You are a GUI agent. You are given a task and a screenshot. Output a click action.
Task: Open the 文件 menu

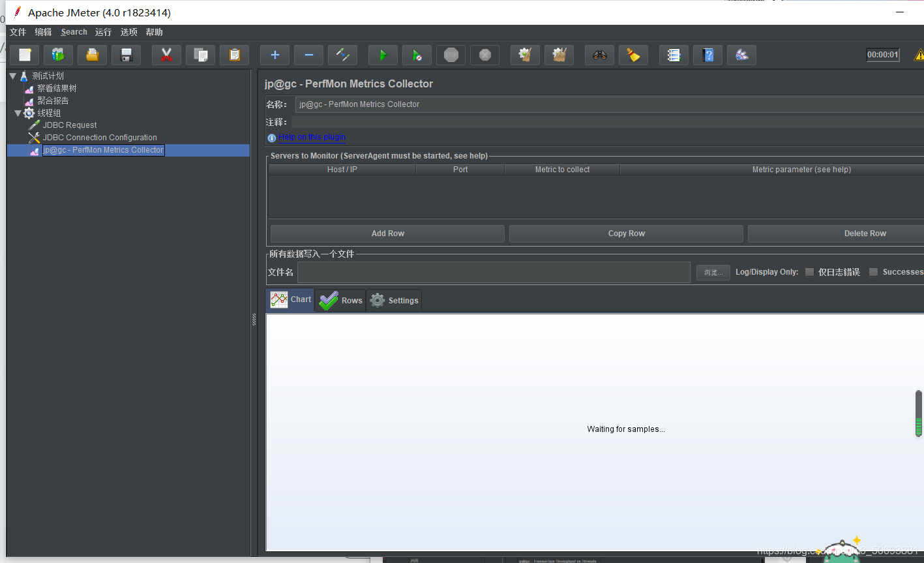(x=18, y=32)
